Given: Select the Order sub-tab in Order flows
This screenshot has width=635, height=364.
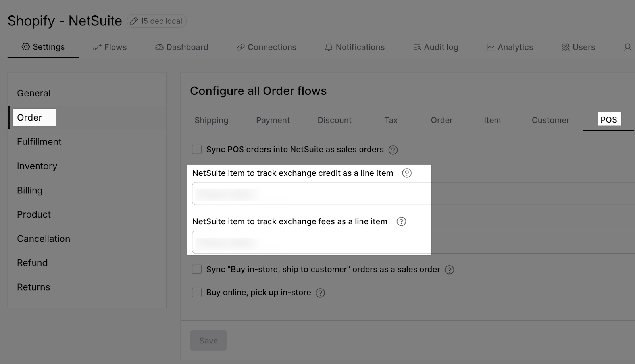Looking at the screenshot, I should (x=442, y=120).
